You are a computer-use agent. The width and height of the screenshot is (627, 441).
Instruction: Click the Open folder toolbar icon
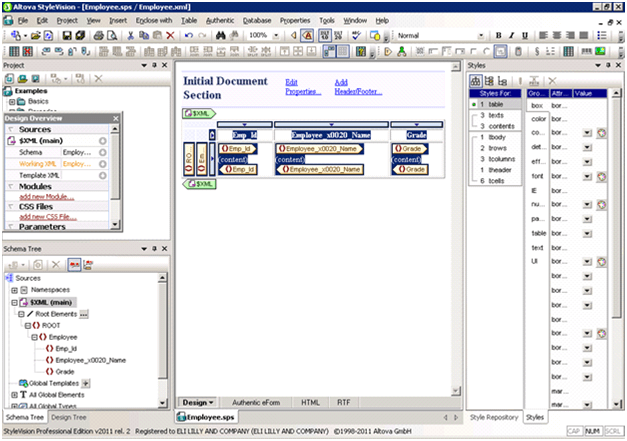(36, 36)
